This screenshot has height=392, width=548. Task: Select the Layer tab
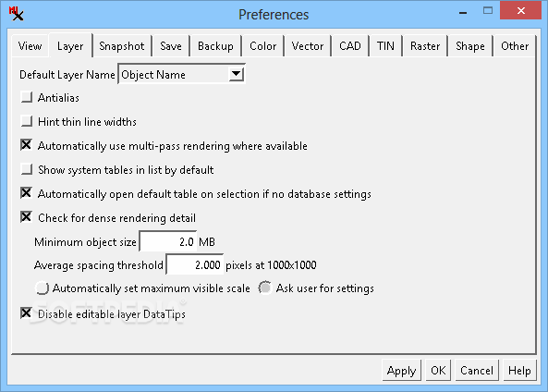[x=70, y=46]
